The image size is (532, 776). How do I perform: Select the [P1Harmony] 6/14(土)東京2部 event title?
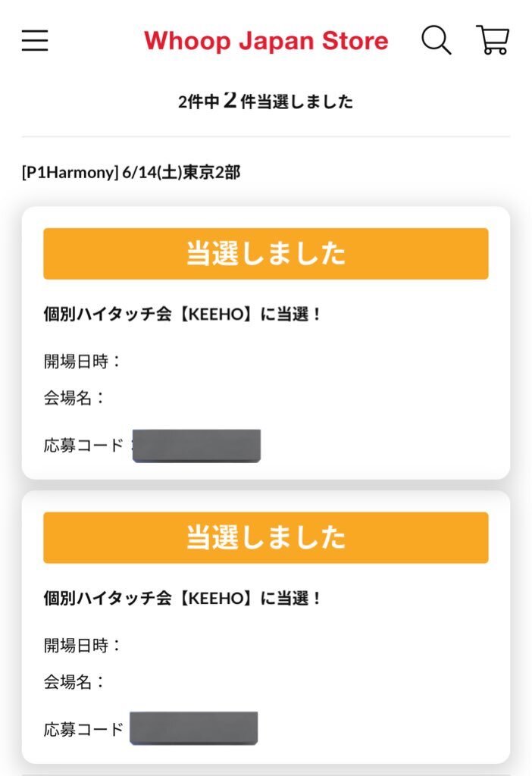131,173
